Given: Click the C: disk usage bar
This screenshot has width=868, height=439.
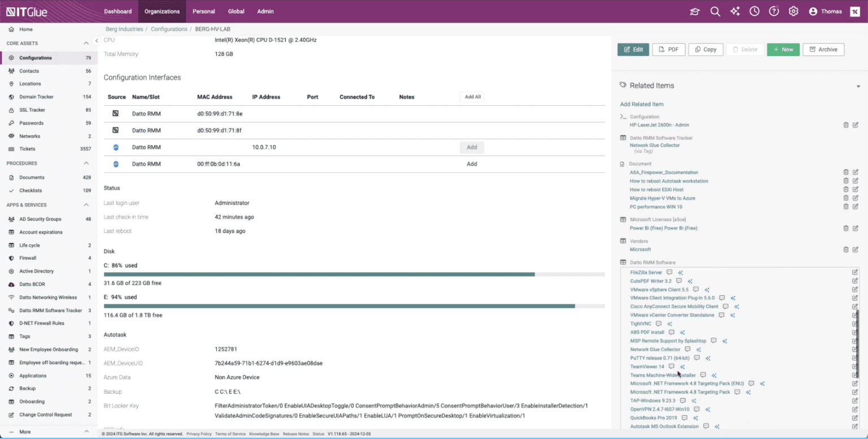Looking at the screenshot, I should pyautogui.click(x=354, y=274).
